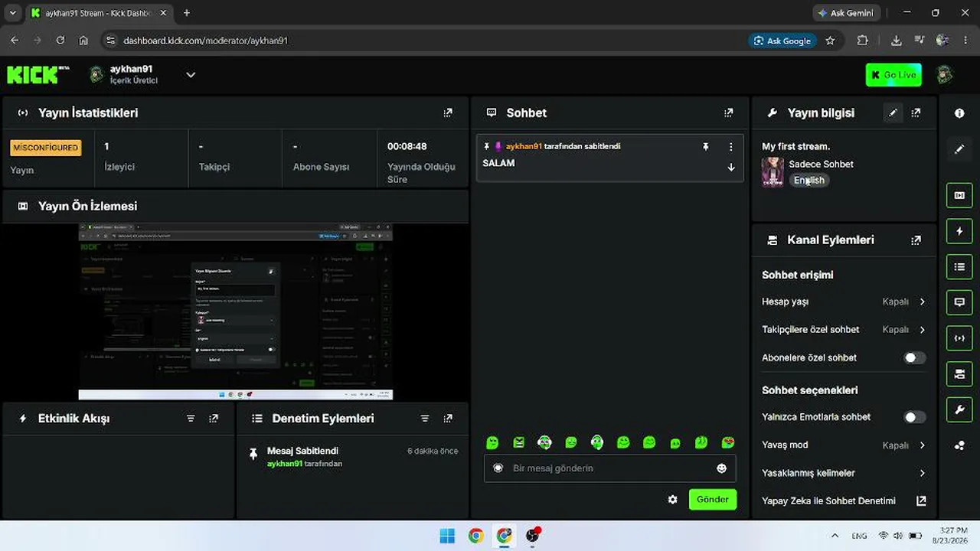
Task: Send message with the Gönder button
Action: pos(712,500)
